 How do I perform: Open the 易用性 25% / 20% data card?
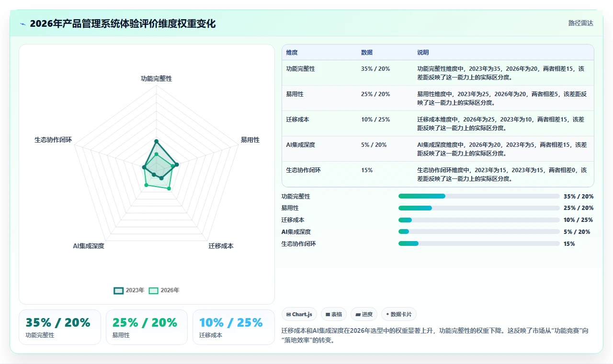[147, 327]
